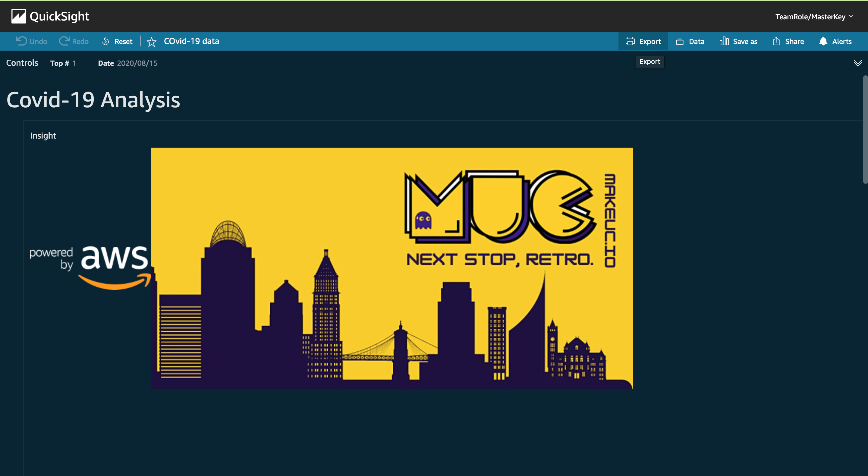This screenshot has height=476, width=868.
Task: Click the QuickSight logo icon
Action: [18, 16]
